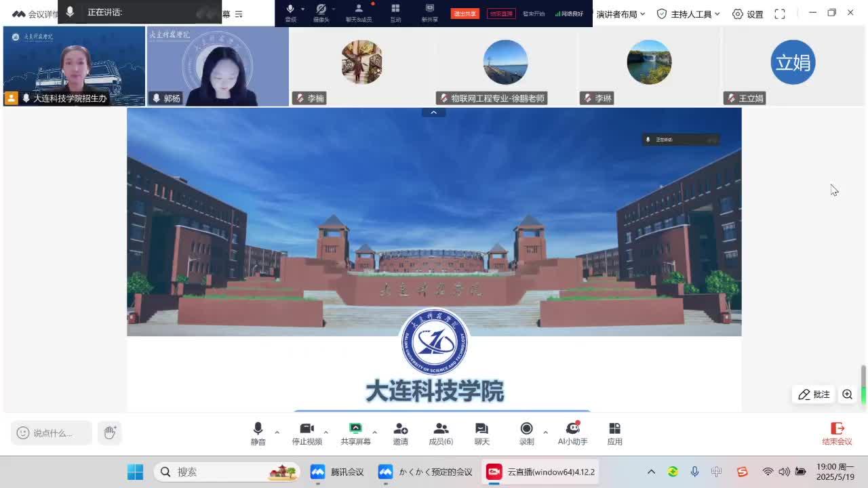The height and width of the screenshot is (488, 868).
Task: Expand the arrow beside 静音
Action: (277, 432)
